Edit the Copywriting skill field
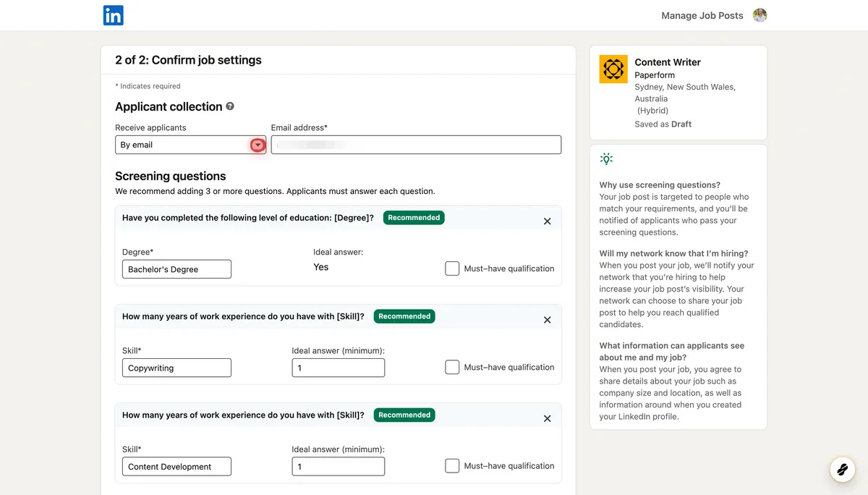Viewport: 868px width, 495px height. click(176, 368)
